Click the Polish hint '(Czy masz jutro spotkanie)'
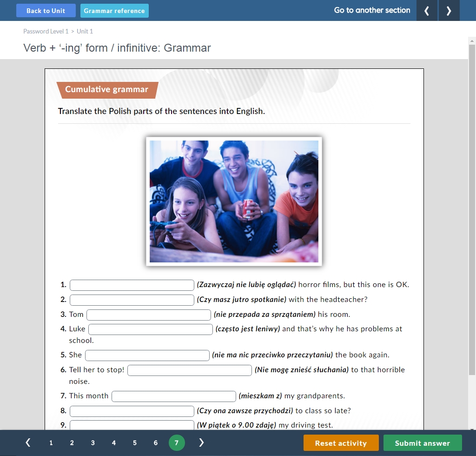The image size is (476, 456). pos(242,300)
